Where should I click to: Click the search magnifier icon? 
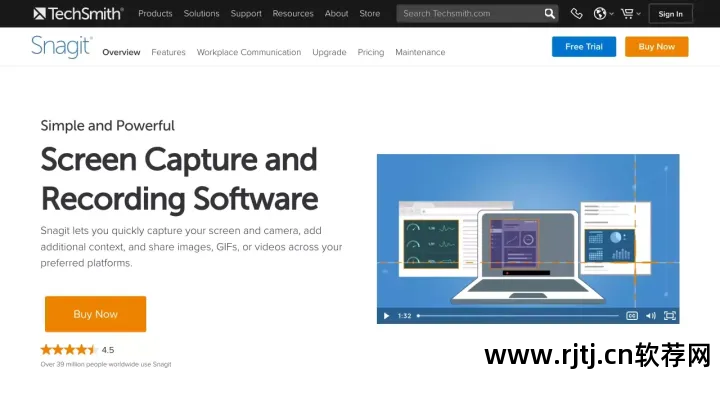(549, 14)
